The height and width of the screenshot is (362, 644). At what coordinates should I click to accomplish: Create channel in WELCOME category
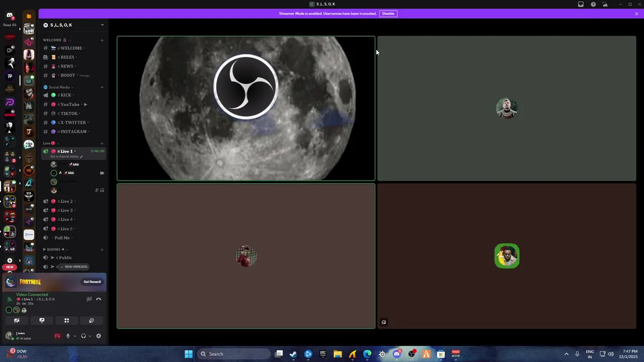(x=102, y=40)
